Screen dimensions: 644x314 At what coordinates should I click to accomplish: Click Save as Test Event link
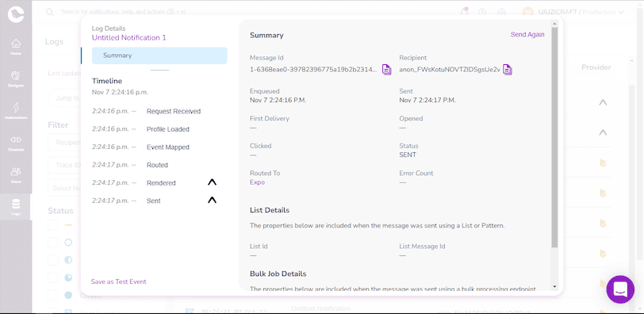pyautogui.click(x=119, y=281)
